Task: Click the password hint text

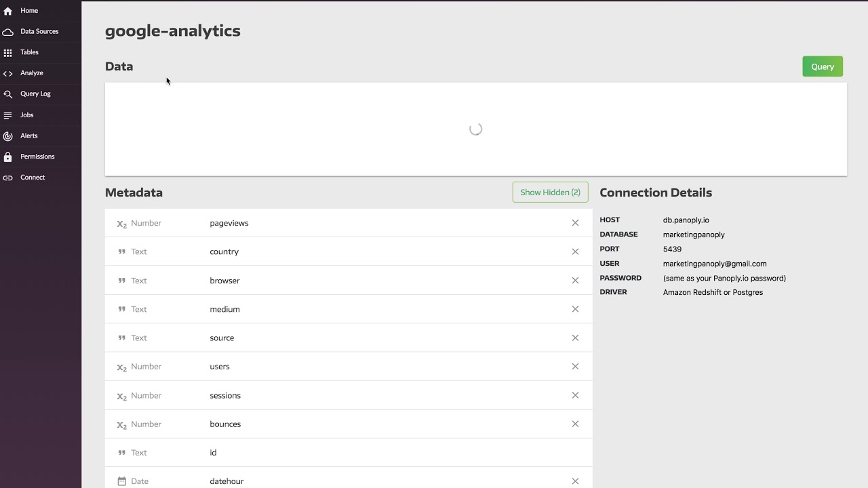Action: tap(724, 278)
